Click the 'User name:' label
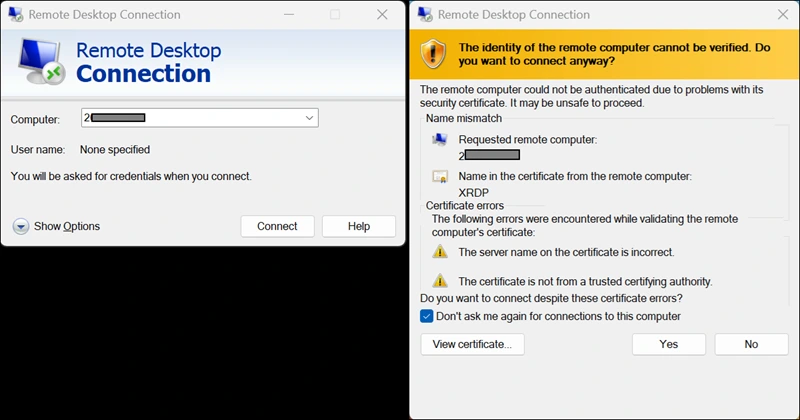This screenshot has height=420, width=800. click(x=38, y=150)
